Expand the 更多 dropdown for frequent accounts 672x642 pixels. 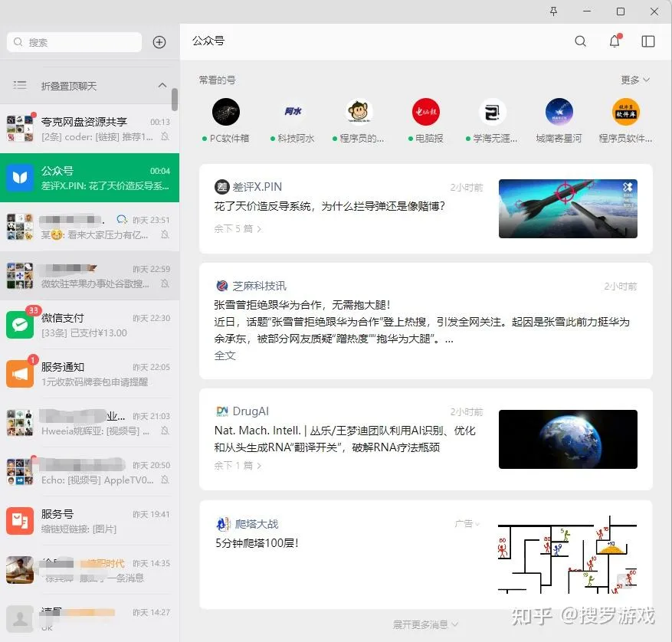635,80
